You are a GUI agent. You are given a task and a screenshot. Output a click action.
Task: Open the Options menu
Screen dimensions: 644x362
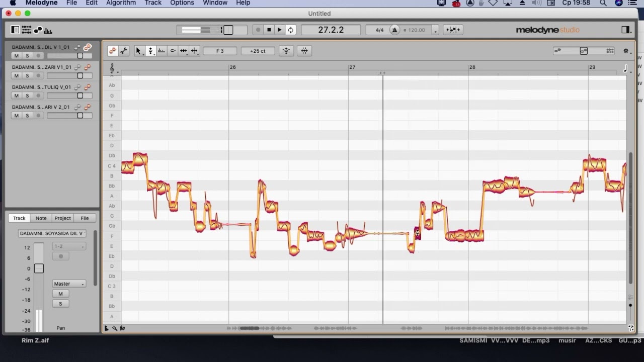point(182,3)
